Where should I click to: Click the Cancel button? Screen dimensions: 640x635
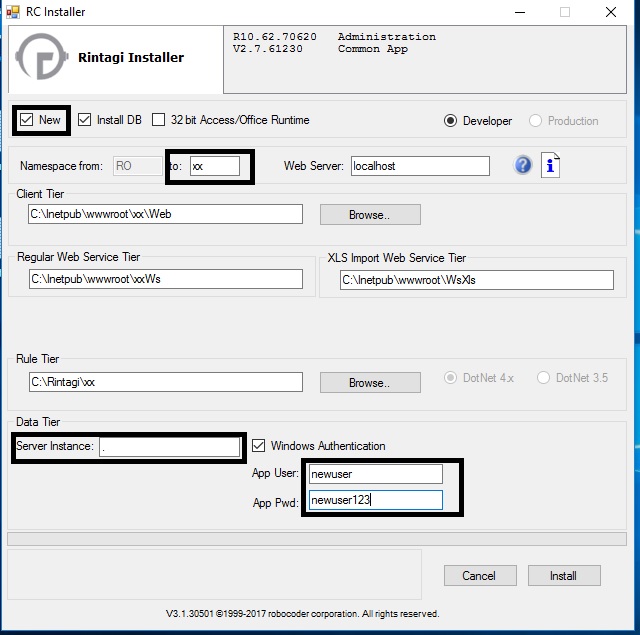click(480, 575)
